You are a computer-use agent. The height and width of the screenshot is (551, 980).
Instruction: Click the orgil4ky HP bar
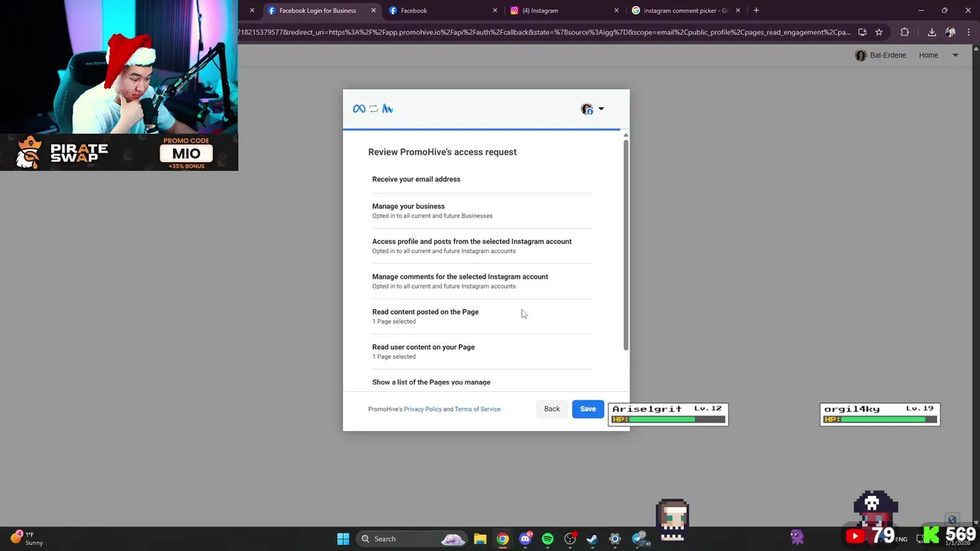(880, 419)
